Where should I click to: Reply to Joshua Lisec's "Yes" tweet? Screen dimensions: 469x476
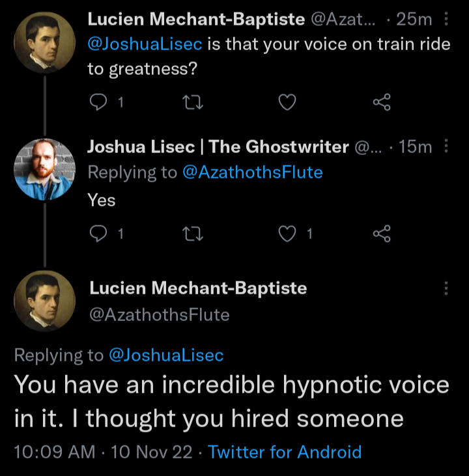point(98,233)
